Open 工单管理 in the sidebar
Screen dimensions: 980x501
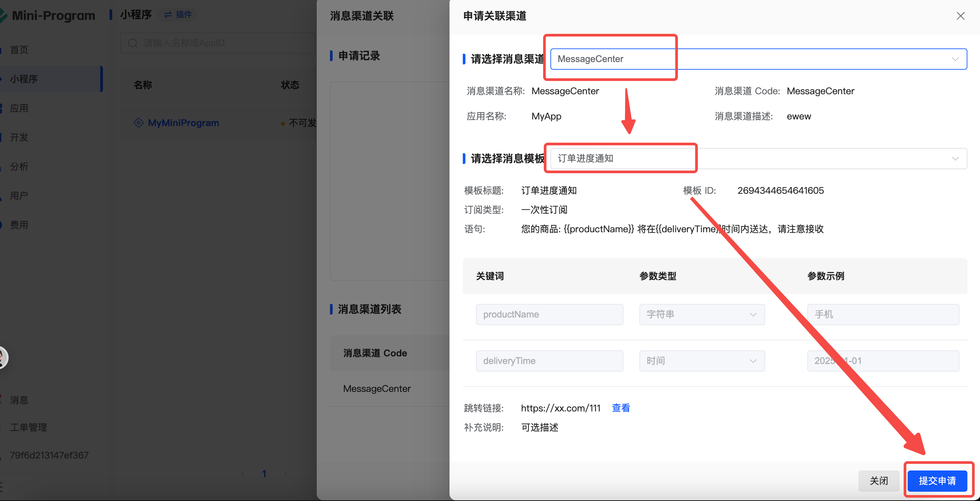coord(29,427)
